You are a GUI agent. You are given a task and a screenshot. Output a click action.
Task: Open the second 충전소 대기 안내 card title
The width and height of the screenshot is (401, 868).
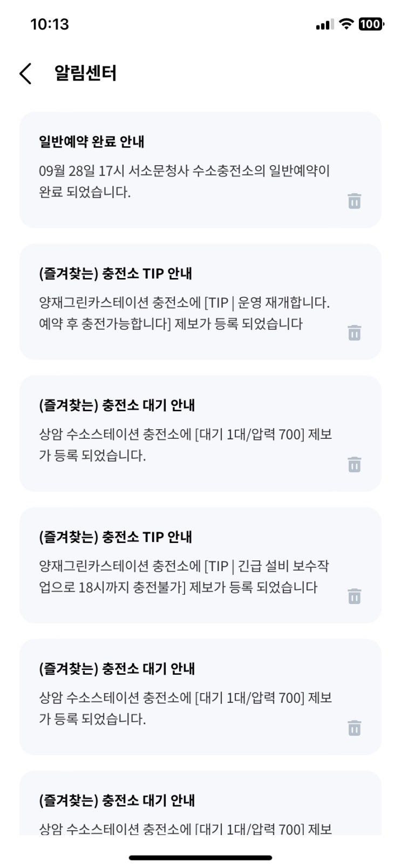[117, 669]
